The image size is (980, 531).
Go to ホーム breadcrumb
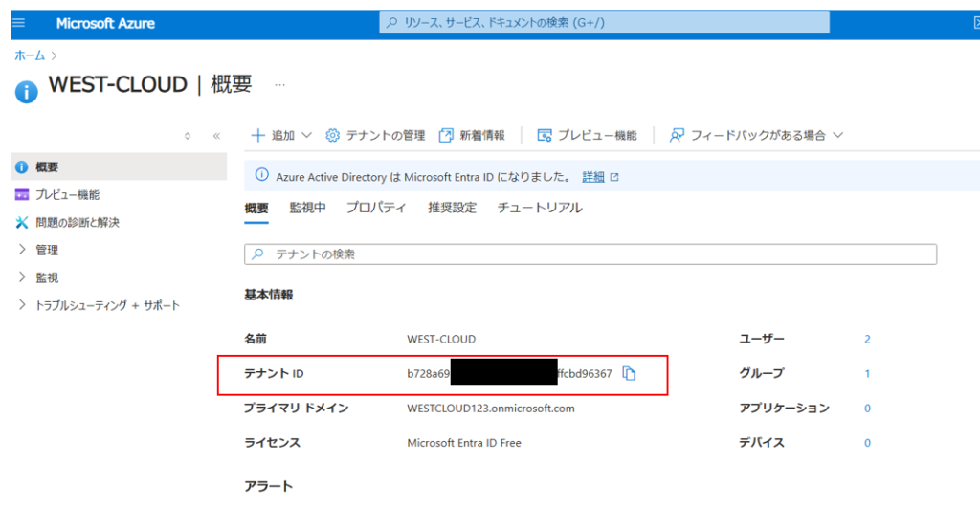click(x=30, y=55)
